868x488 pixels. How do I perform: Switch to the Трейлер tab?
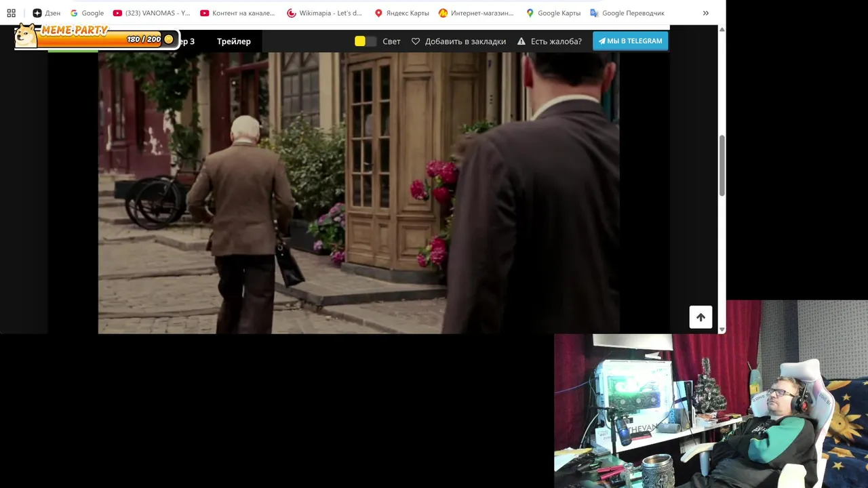234,41
